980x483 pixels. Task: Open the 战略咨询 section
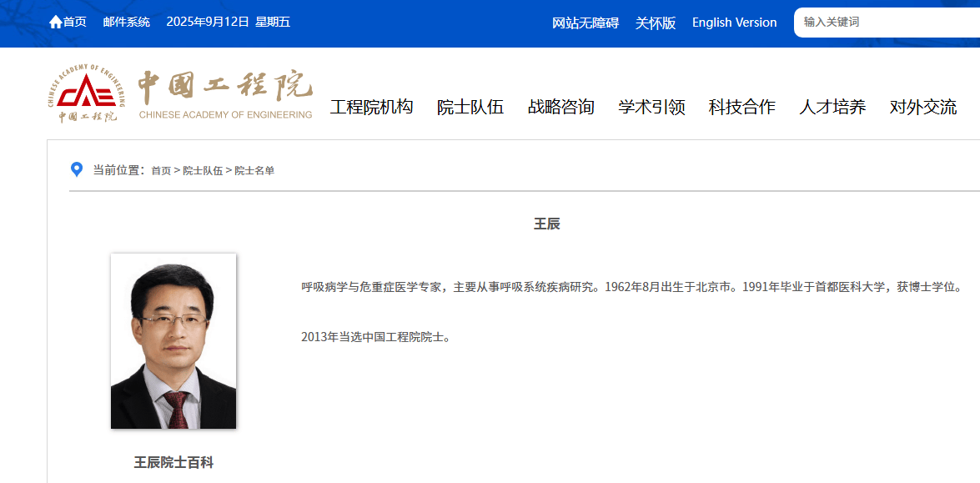[561, 107]
